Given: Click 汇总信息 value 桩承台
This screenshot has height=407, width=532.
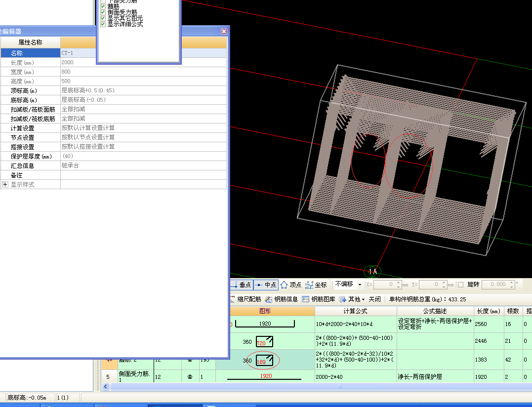Looking at the screenshot, I should coord(144,165).
